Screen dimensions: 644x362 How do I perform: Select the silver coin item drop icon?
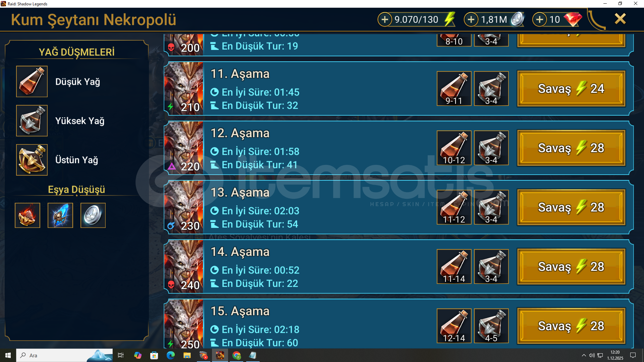click(93, 215)
